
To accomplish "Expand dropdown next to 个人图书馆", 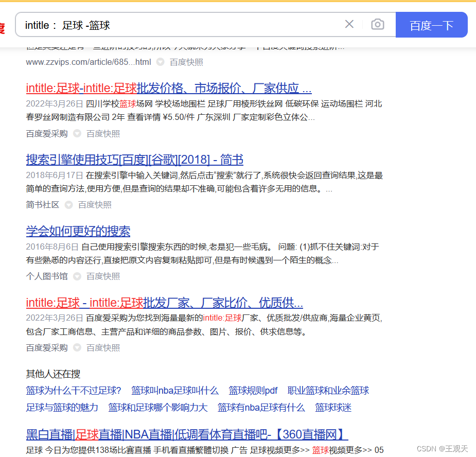I will coord(77,276).
